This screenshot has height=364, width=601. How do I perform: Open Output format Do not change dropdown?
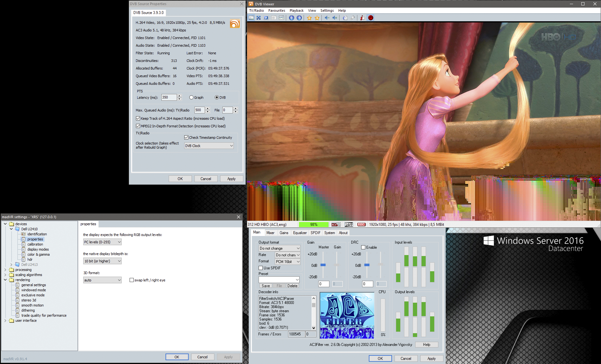(x=280, y=248)
